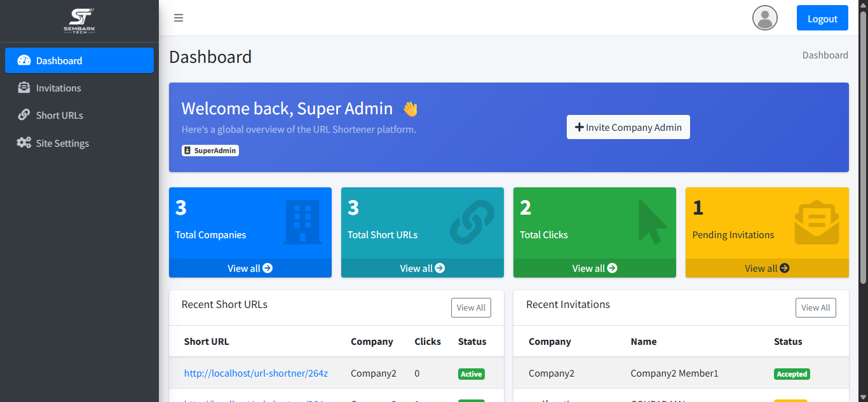Click the Name column header in Recent Invitations
Image resolution: width=868 pixels, height=402 pixels.
coord(644,342)
